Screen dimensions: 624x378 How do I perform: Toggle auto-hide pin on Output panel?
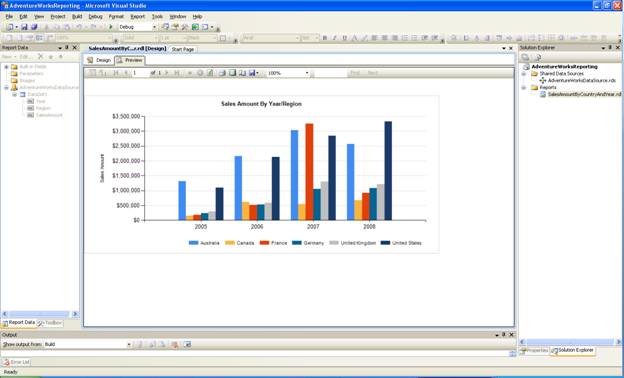click(x=504, y=335)
